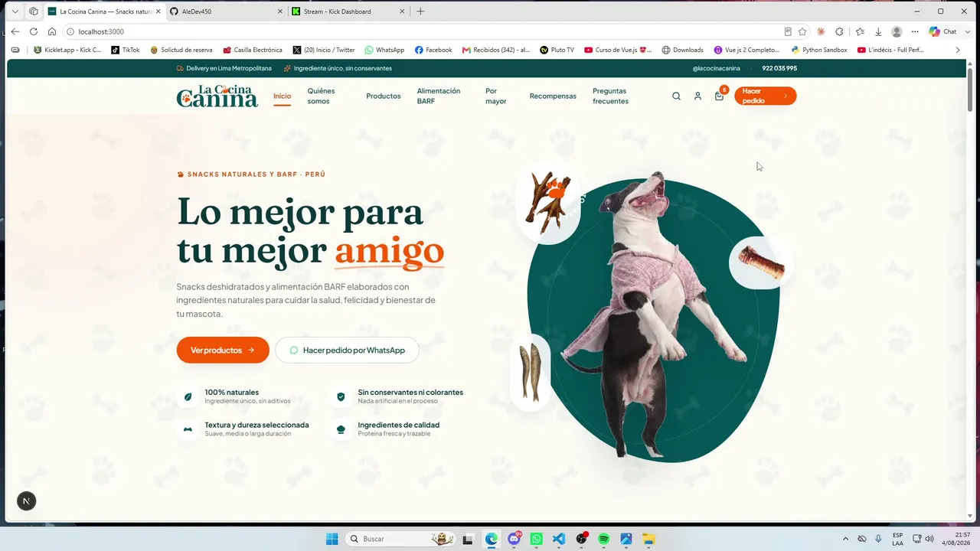Open File Explorer from the taskbar
This screenshot has width=980, height=551.
pos(648,539)
